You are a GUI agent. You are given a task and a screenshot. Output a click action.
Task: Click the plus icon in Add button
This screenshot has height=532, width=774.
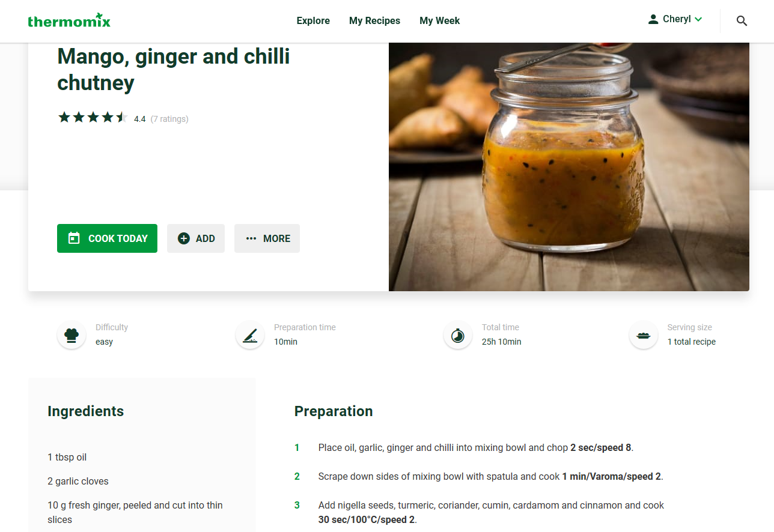(184, 238)
